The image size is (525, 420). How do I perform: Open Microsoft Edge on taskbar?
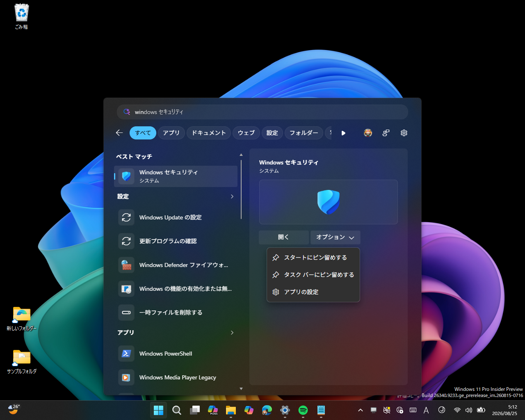point(267,410)
